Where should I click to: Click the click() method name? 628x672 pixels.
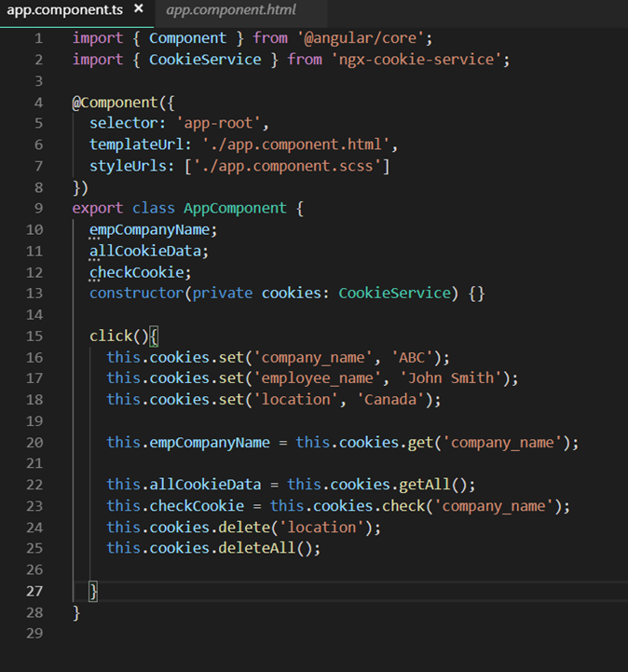111,336
